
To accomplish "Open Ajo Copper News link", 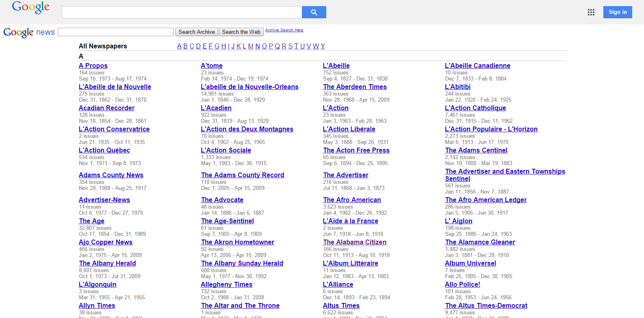I will pyautogui.click(x=106, y=242).
